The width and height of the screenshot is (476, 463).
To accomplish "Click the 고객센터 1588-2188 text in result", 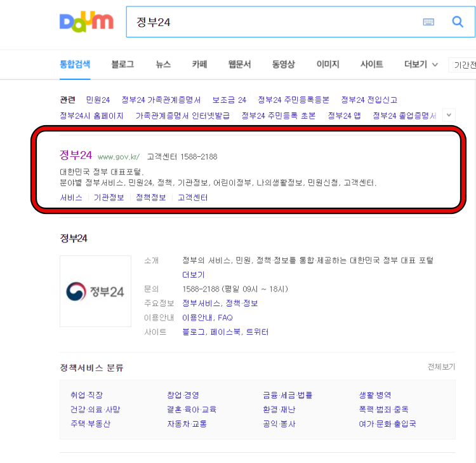I will click(182, 157).
